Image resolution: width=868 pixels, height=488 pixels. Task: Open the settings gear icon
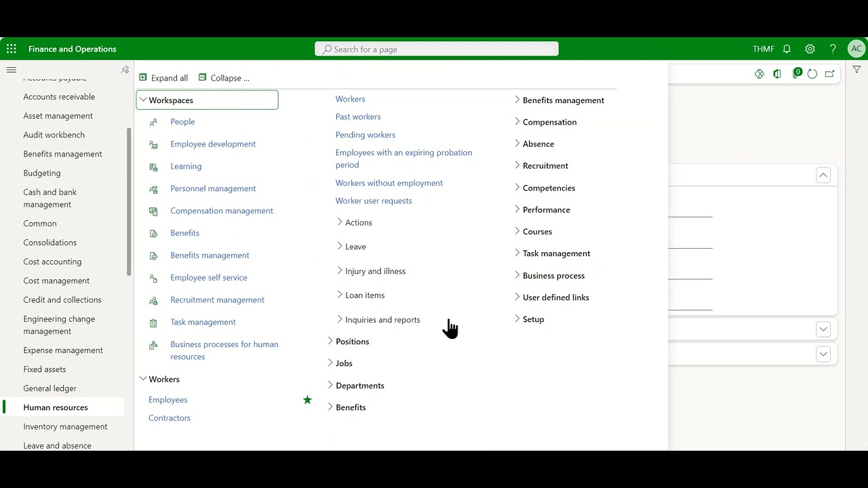[810, 49]
